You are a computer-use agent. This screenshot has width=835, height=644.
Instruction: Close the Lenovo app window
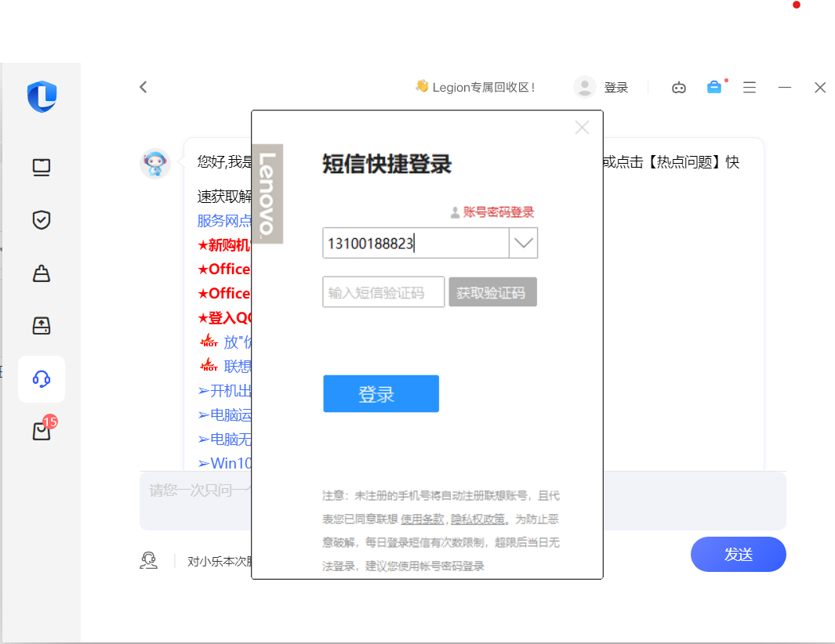pyautogui.click(x=820, y=87)
